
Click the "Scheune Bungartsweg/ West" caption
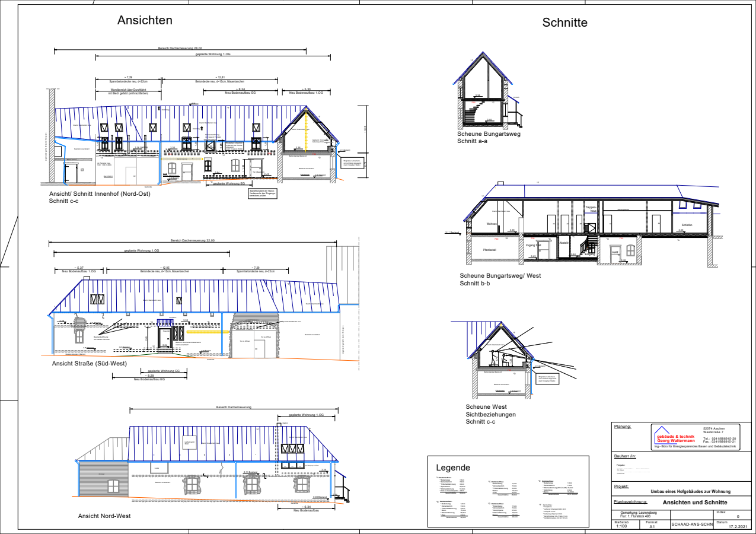click(500, 276)
